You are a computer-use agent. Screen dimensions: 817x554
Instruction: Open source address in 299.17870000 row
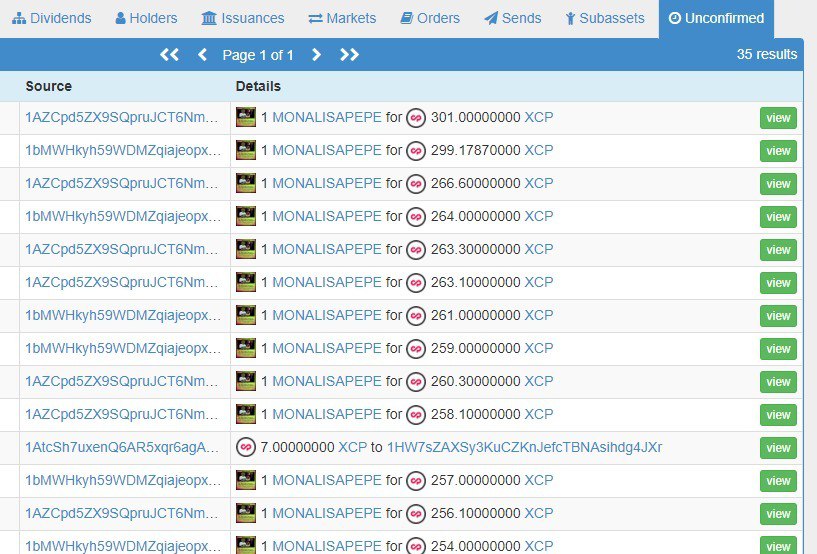pos(123,150)
